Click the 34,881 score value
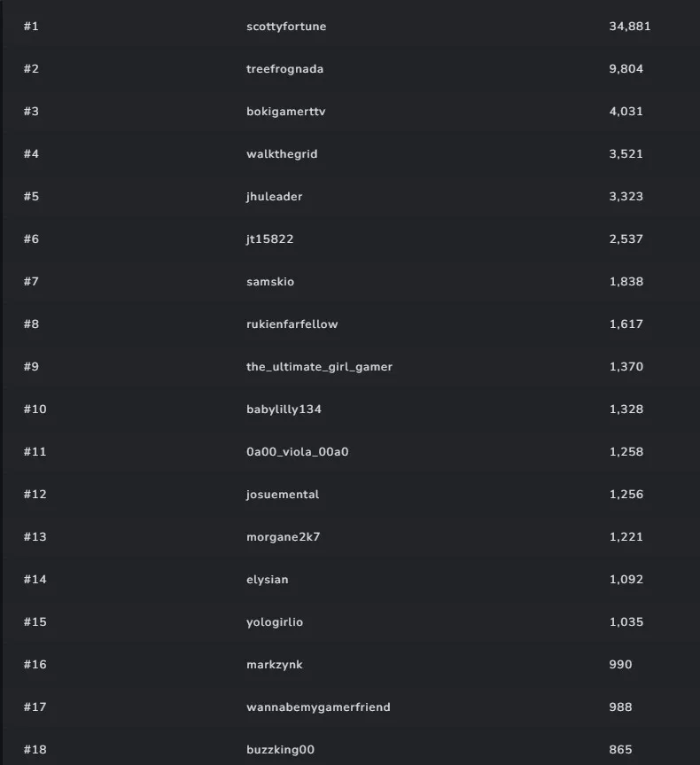Screen dimensions: 700x765 [x=629, y=27]
